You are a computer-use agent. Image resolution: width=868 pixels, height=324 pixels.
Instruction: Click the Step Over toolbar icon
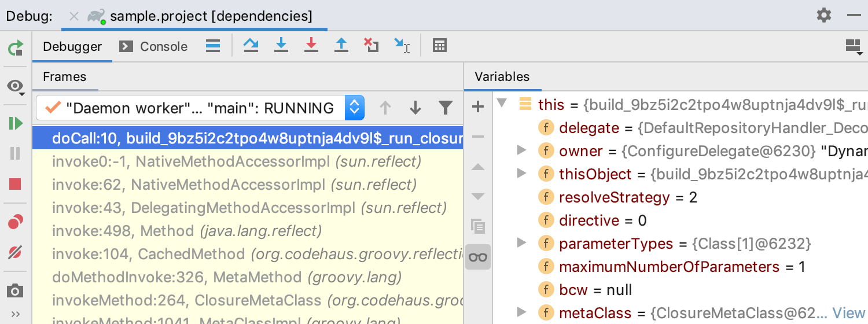251,46
